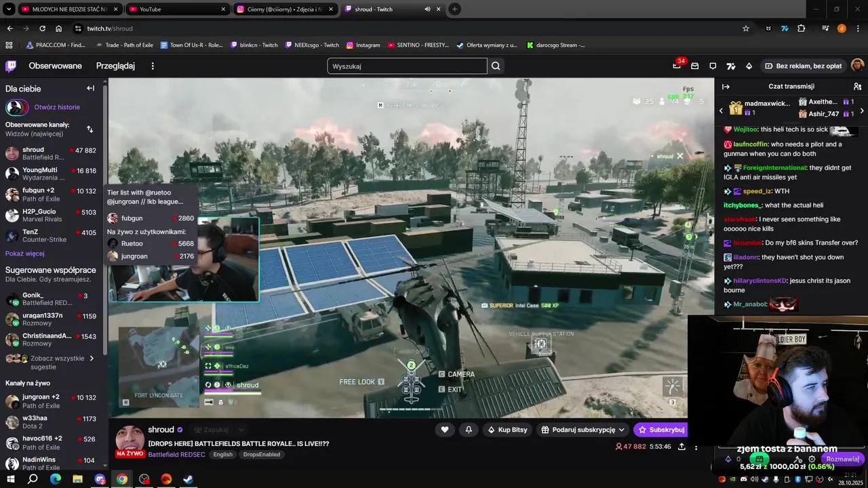The image size is (868, 488).
Task: Click the Twitch logo home icon
Action: 11,66
